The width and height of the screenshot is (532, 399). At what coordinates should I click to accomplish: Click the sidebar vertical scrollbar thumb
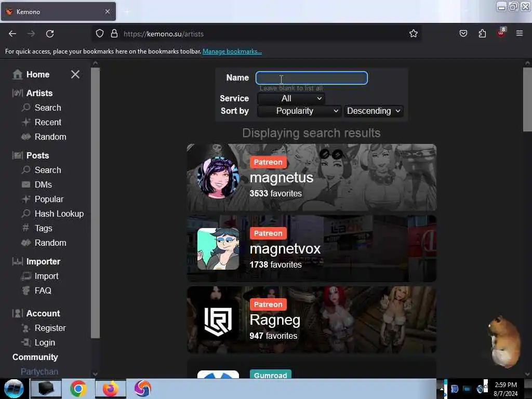pos(96,203)
